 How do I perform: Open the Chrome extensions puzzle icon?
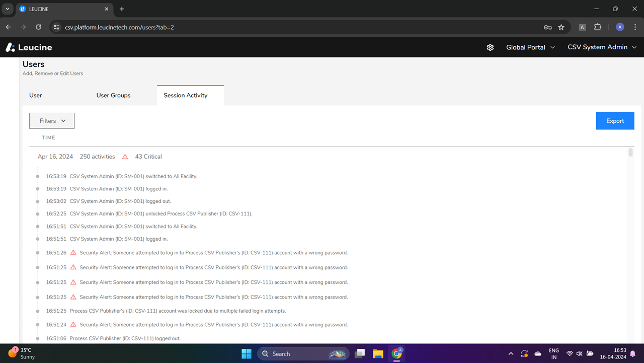598,27
